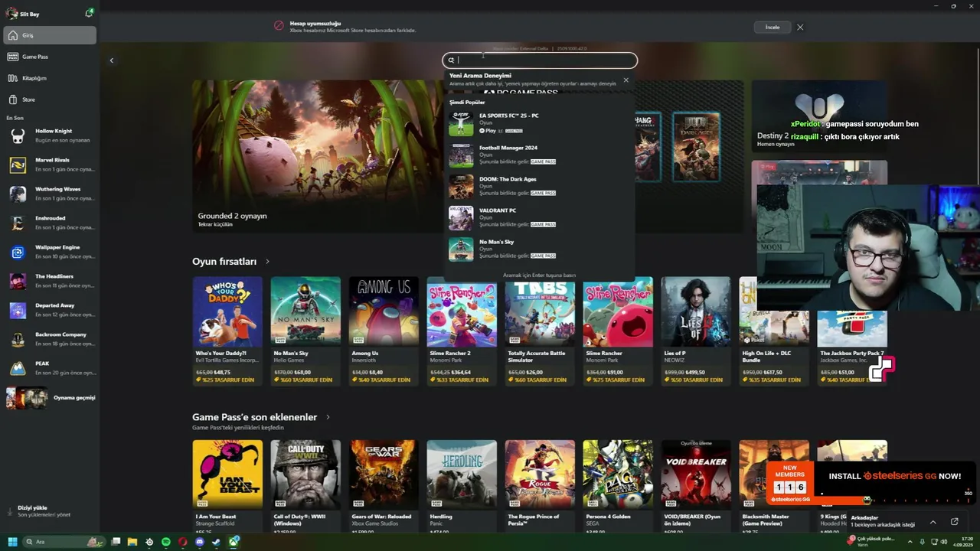
Task: Click account mismatch warning icon
Action: (x=279, y=26)
